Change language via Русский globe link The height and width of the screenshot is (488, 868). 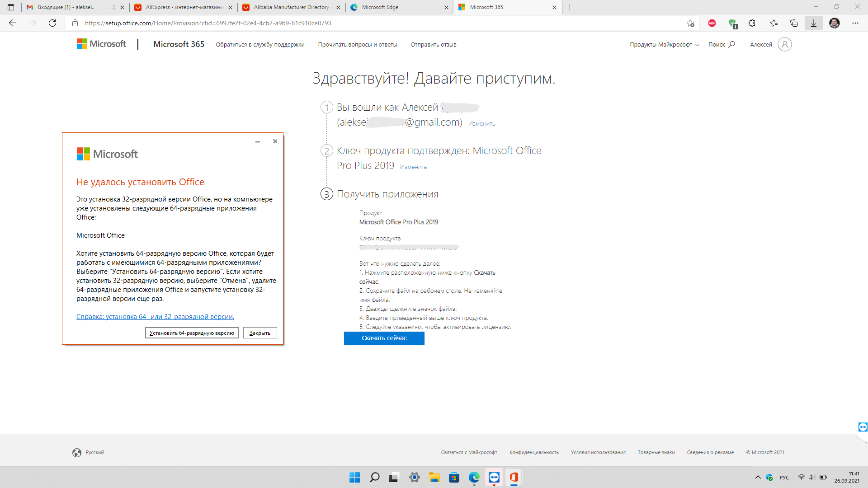click(x=88, y=452)
